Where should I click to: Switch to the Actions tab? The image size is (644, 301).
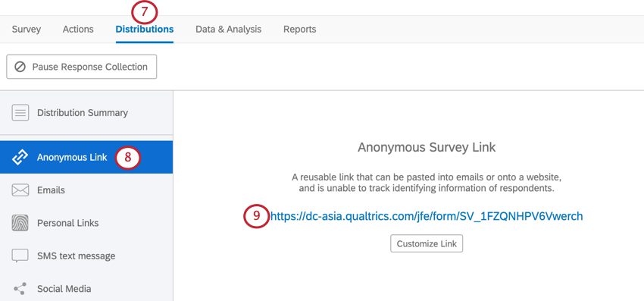(78, 30)
